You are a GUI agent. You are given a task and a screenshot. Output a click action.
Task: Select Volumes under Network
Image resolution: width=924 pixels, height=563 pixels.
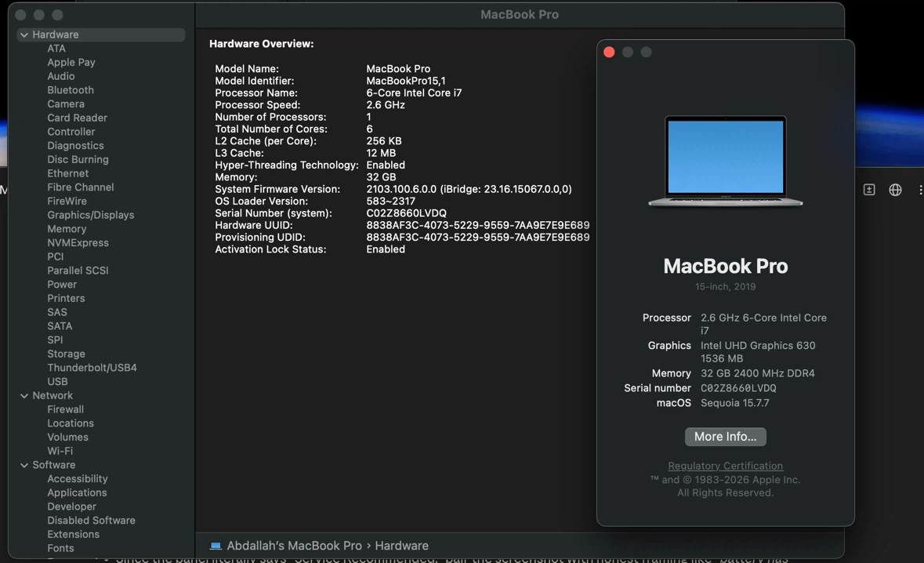67,437
